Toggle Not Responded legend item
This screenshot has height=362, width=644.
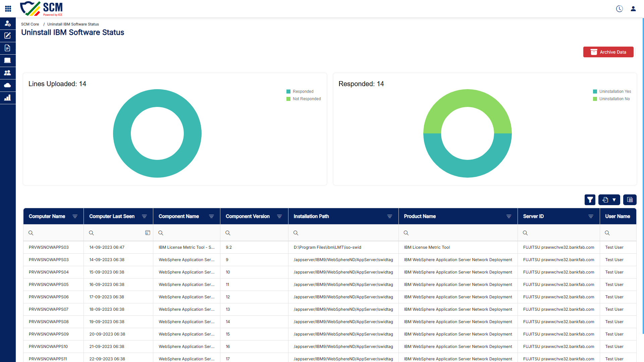tap(304, 99)
